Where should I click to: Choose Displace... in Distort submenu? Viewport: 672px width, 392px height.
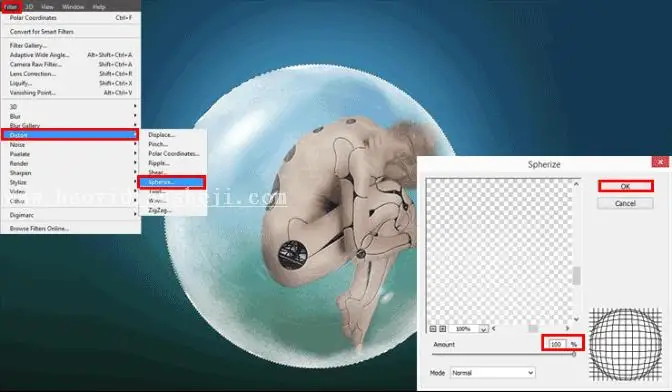pyautogui.click(x=173, y=135)
